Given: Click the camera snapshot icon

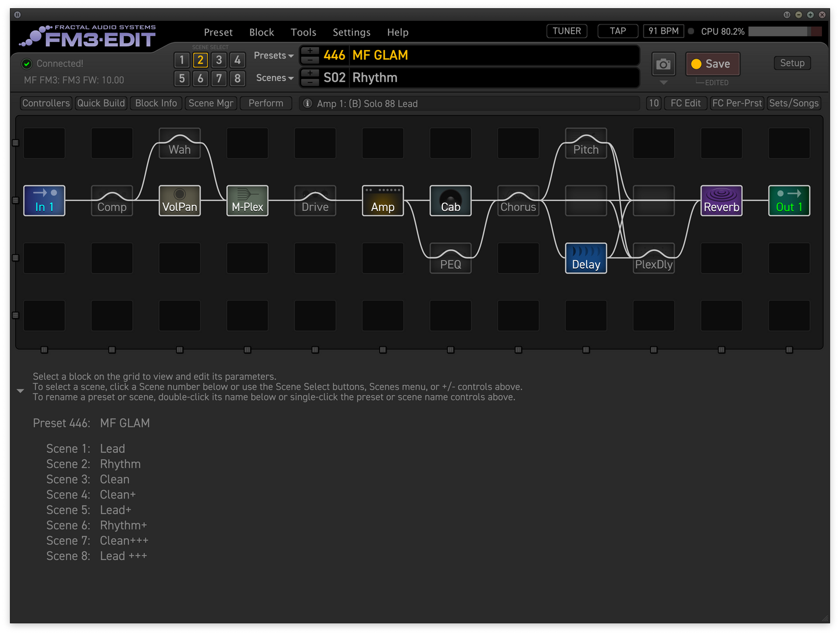Looking at the screenshot, I should pos(663,64).
